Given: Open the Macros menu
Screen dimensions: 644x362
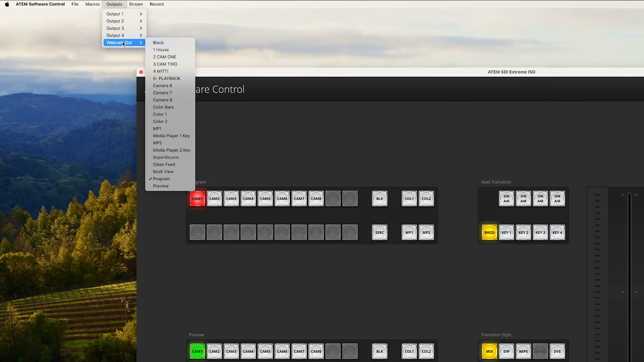Looking at the screenshot, I should tap(92, 4).
